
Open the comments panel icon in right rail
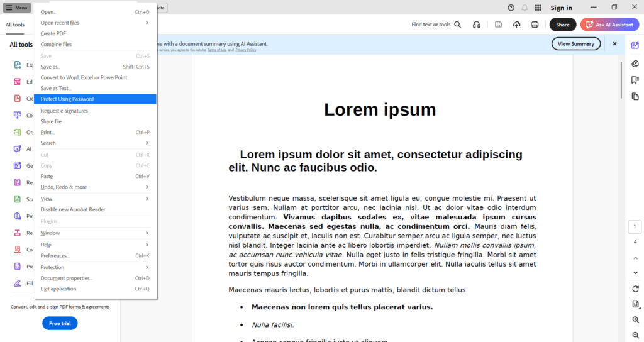(635, 63)
